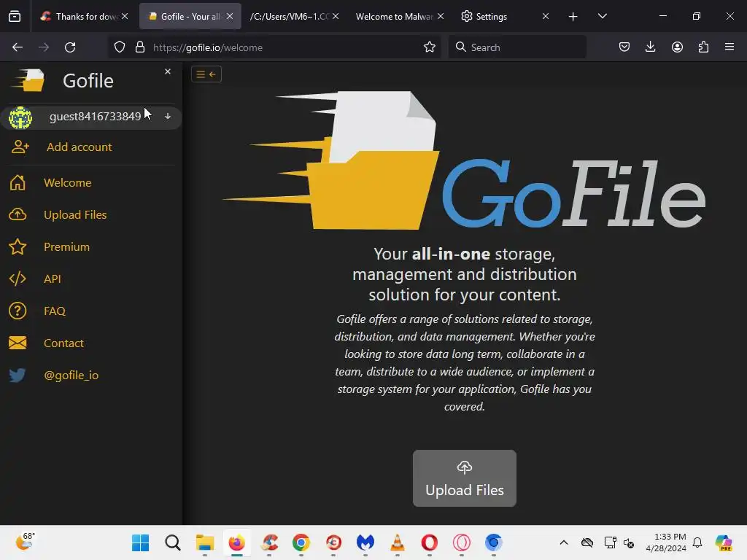Open Malwarebytes from the taskbar
Screen dimensions: 747x560
coord(365,542)
